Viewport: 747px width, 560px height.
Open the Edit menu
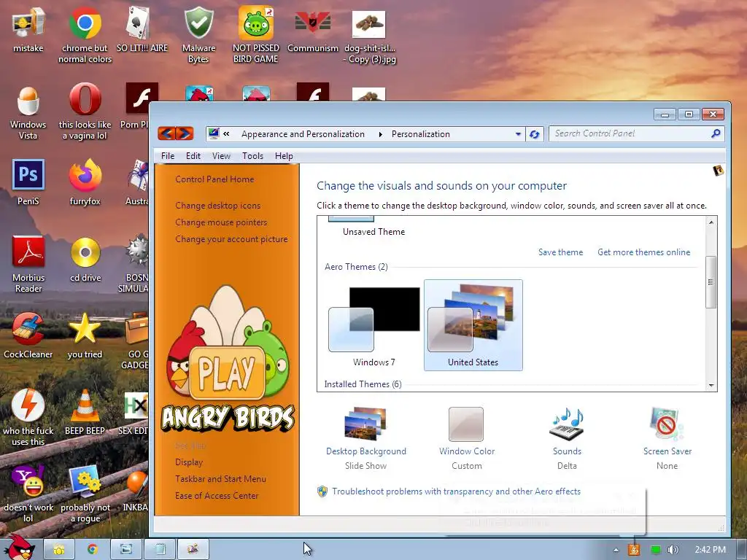(x=193, y=156)
